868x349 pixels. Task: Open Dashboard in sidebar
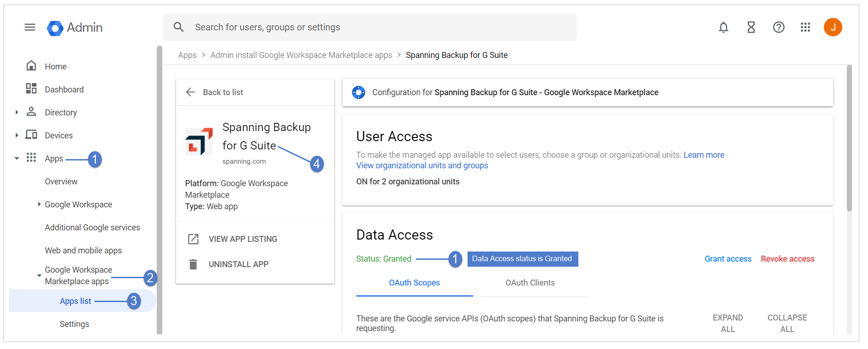64,90
